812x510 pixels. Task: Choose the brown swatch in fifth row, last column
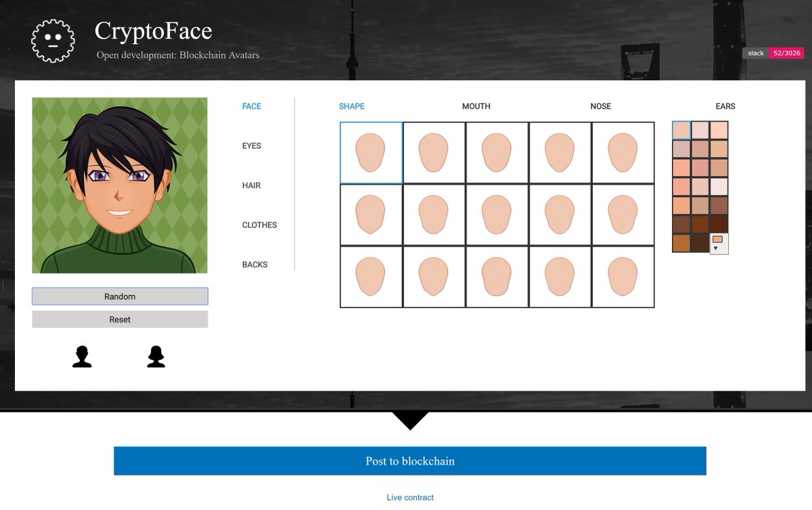pyautogui.click(x=719, y=206)
